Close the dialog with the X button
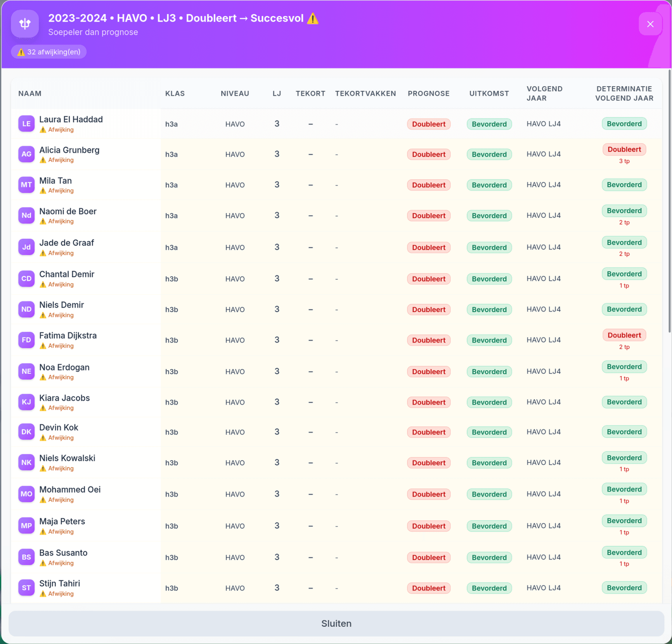The width and height of the screenshot is (672, 644). tap(650, 24)
